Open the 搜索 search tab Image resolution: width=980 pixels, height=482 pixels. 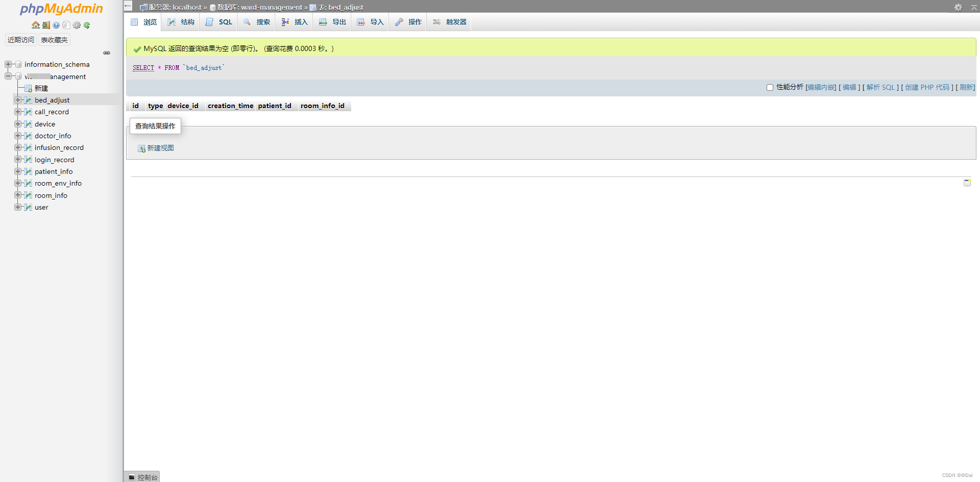coord(256,22)
